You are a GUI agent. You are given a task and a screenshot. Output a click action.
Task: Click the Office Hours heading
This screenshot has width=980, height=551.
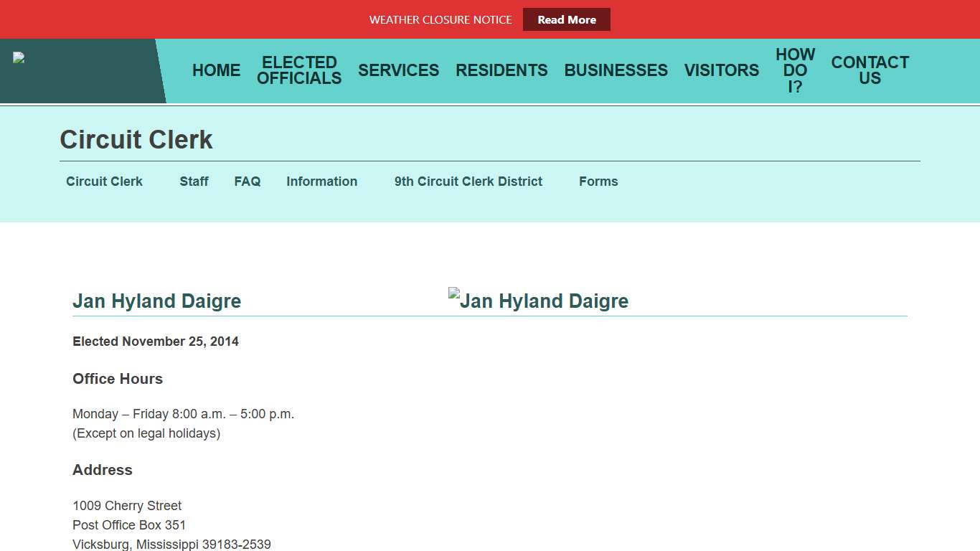[x=118, y=379]
